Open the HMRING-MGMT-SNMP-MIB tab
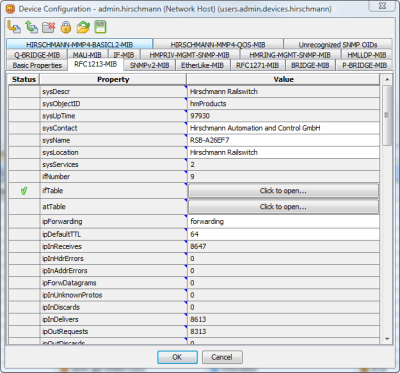 click(x=290, y=55)
